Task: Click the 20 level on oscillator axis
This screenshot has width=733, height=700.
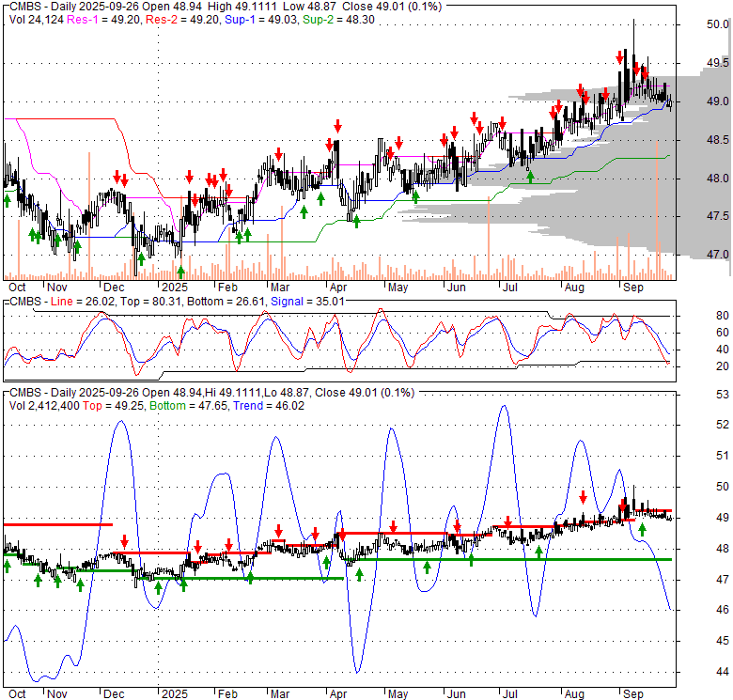Action: pos(723,366)
